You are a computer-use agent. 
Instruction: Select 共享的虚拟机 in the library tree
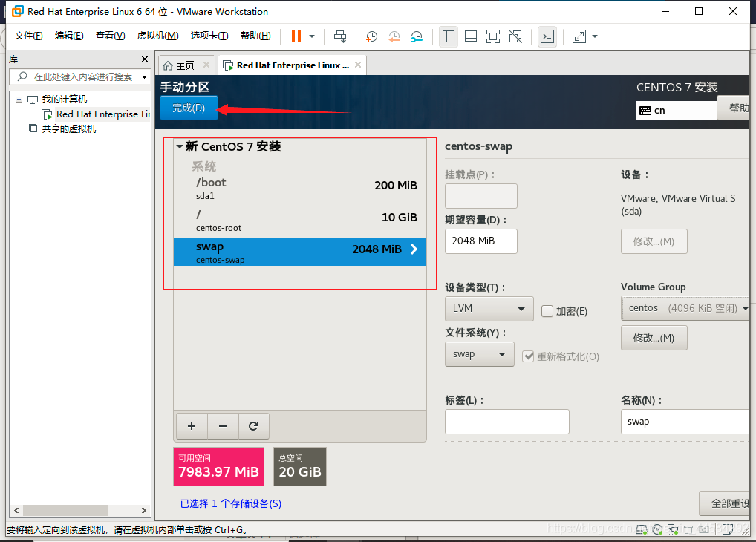pos(62,128)
